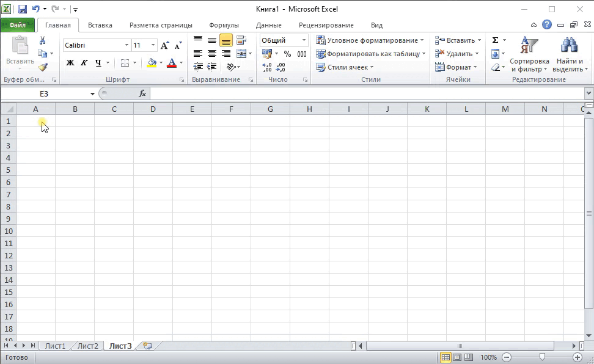Toggle align text left

[198, 54]
